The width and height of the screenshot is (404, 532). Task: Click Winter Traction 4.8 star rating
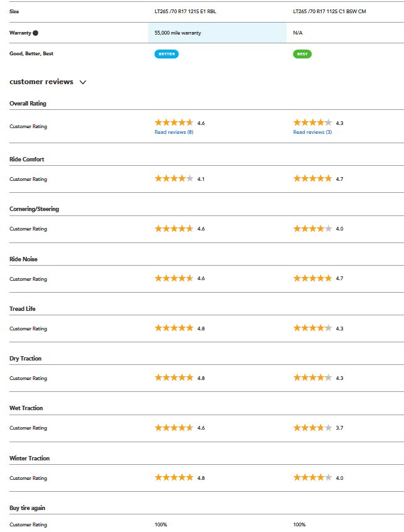tap(174, 478)
